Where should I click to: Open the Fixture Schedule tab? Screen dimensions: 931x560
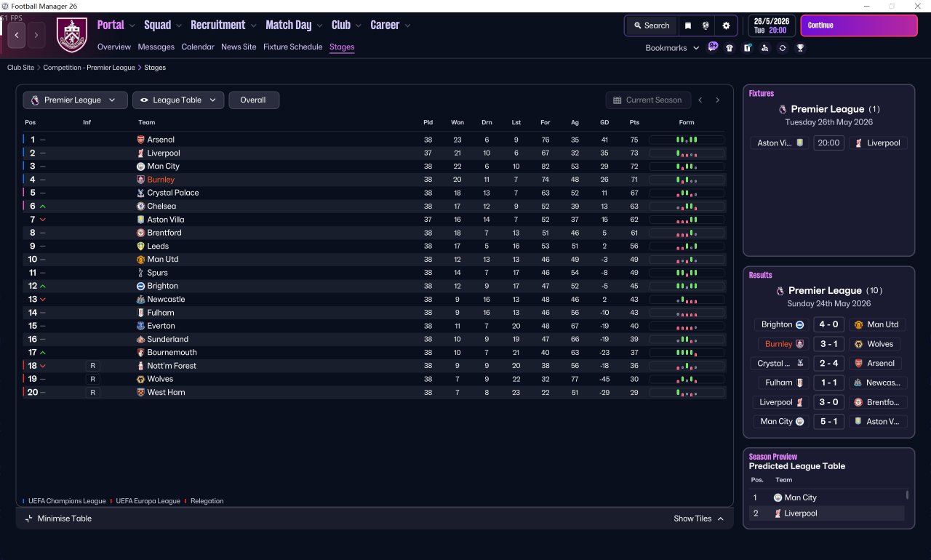click(293, 47)
